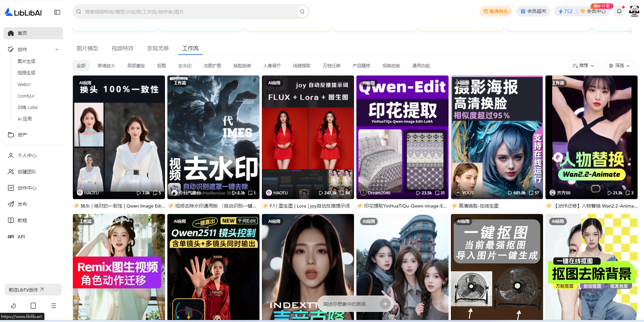
Task: Filter by 线稿提取 category
Action: pyautogui.click(x=302, y=66)
